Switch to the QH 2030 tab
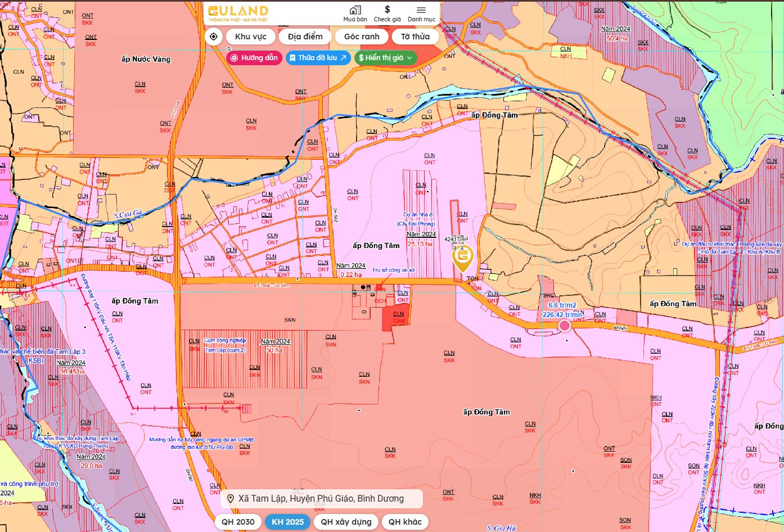 (238, 522)
